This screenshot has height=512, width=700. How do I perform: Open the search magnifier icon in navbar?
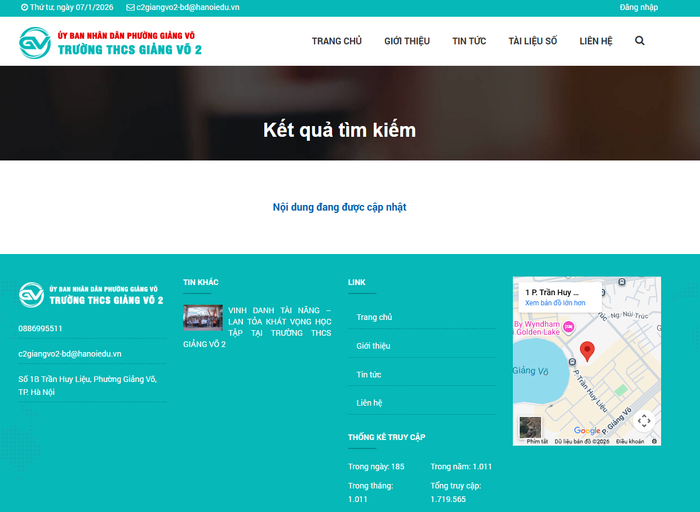tap(639, 41)
